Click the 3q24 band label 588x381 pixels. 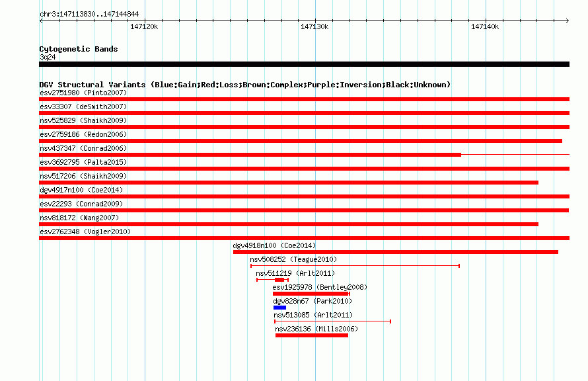[x=48, y=57]
